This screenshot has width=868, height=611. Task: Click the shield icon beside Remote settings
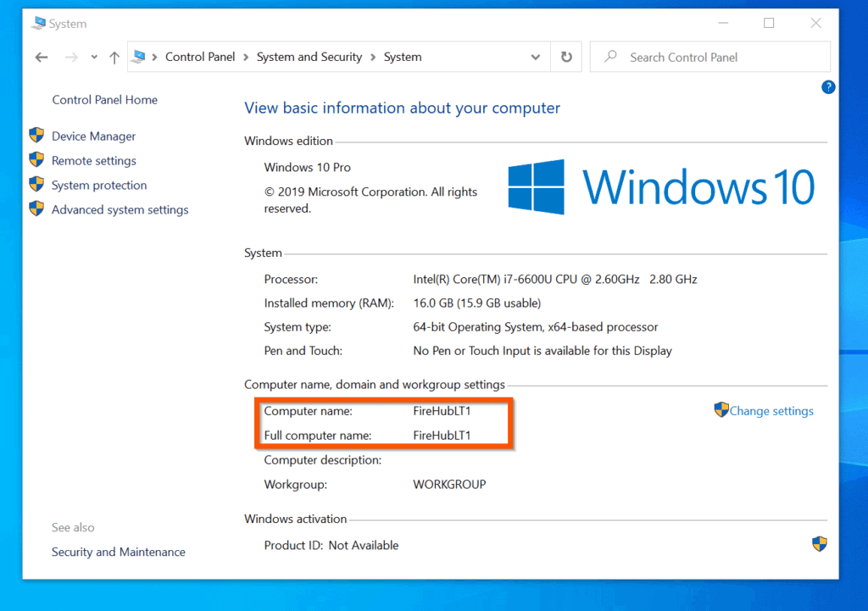(36, 159)
